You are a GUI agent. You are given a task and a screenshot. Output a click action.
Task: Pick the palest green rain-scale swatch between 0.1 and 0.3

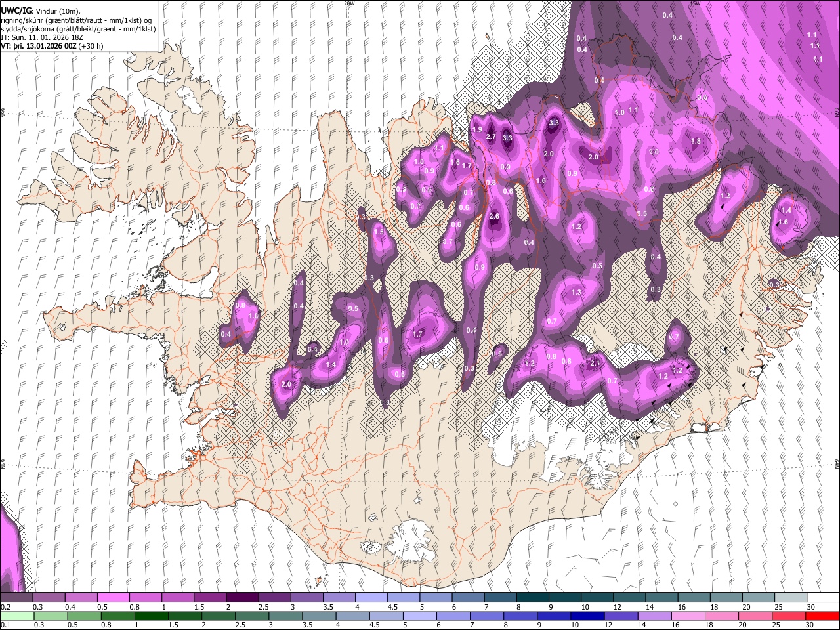pos(16,616)
